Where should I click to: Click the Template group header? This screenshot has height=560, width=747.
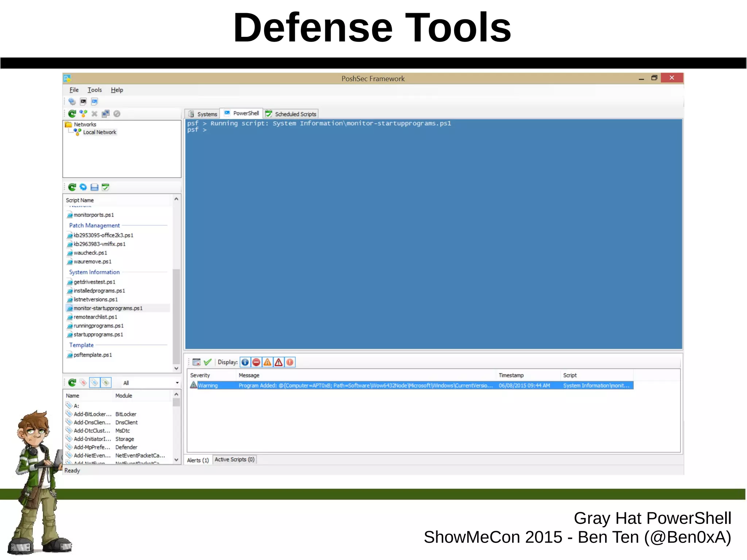point(81,345)
